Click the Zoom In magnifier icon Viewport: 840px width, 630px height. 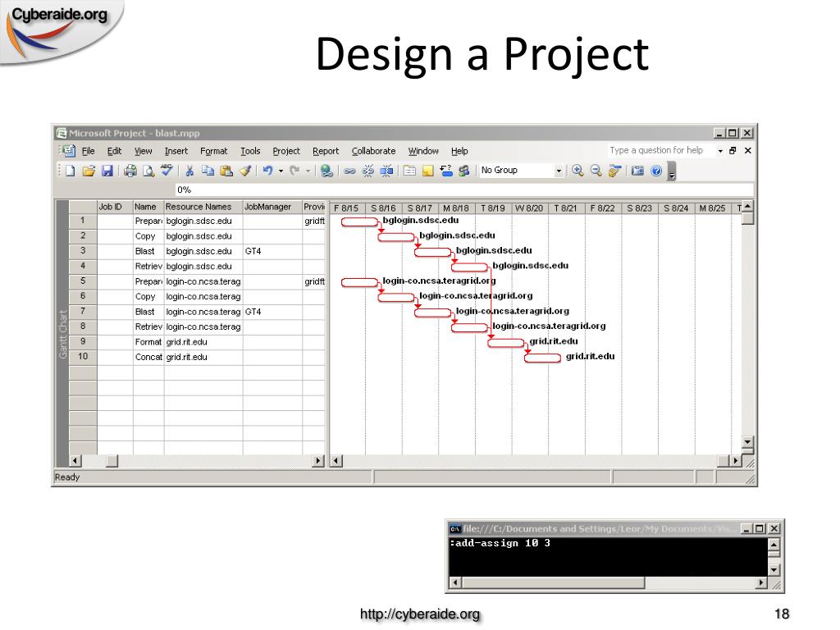577,171
